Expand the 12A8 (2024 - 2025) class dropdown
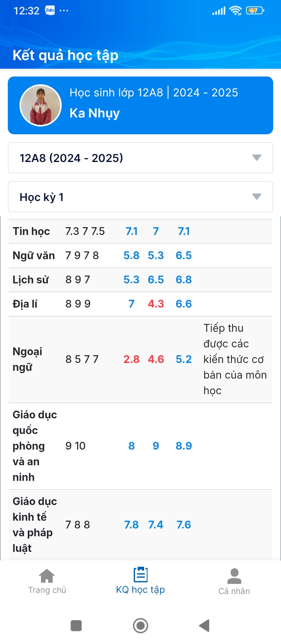This screenshot has height=644, width=281. tap(140, 158)
